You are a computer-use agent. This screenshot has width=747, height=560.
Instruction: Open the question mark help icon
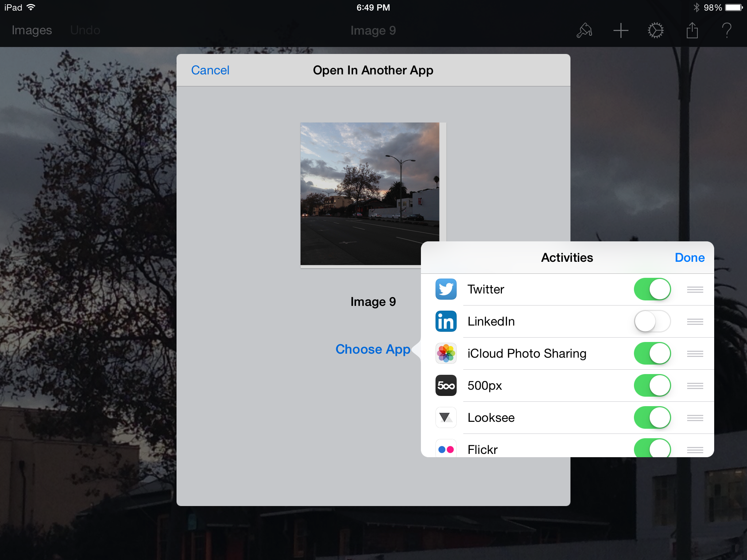(x=726, y=30)
